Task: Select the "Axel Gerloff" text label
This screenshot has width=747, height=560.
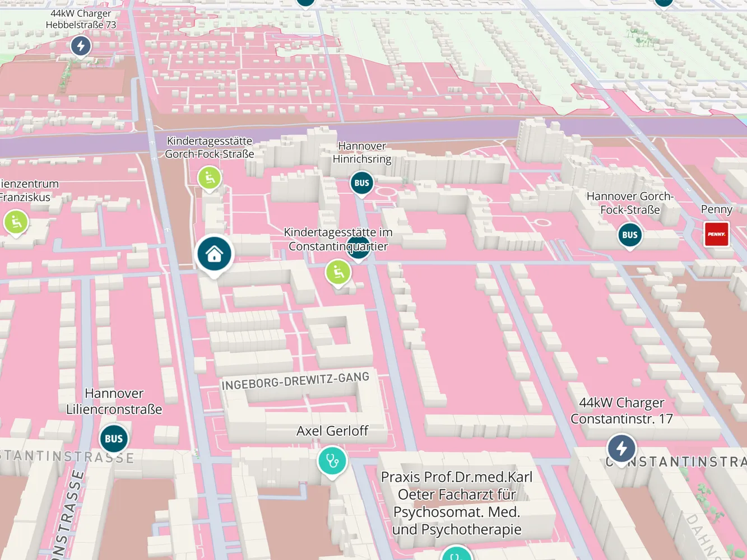Action: pyautogui.click(x=332, y=431)
